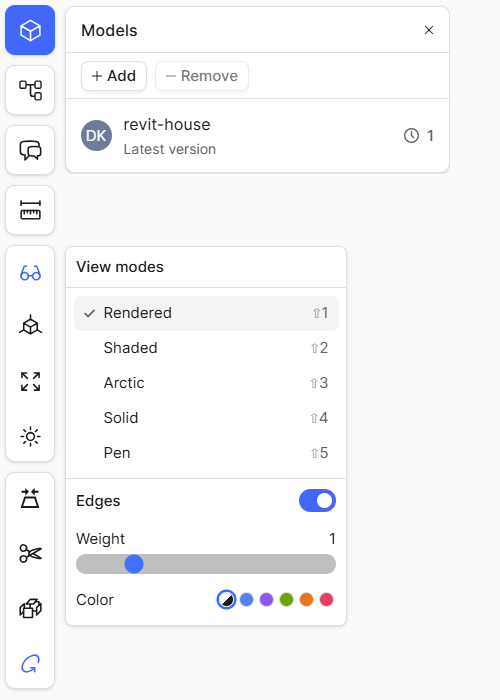
Task: Open the Sun light settings icon
Action: [x=30, y=436]
